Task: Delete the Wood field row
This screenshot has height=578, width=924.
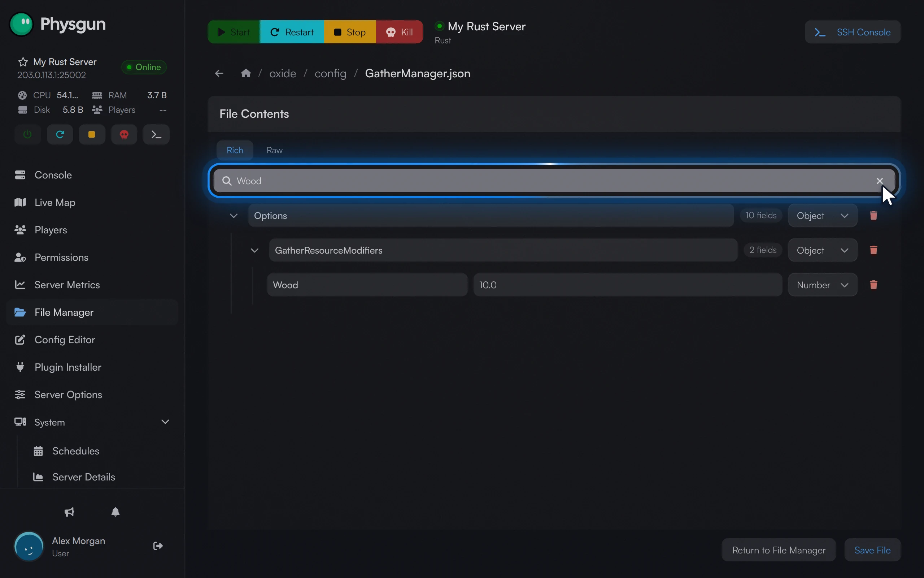Action: (x=873, y=285)
